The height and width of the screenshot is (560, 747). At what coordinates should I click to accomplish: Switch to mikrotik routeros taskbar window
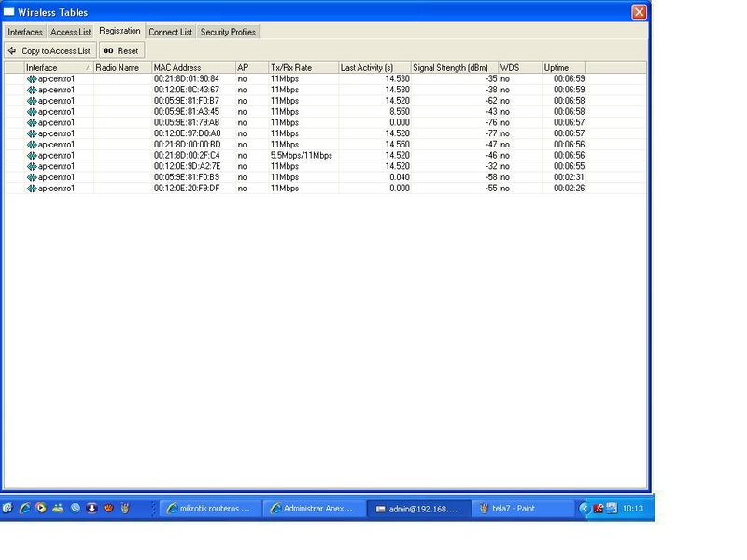click(210, 509)
